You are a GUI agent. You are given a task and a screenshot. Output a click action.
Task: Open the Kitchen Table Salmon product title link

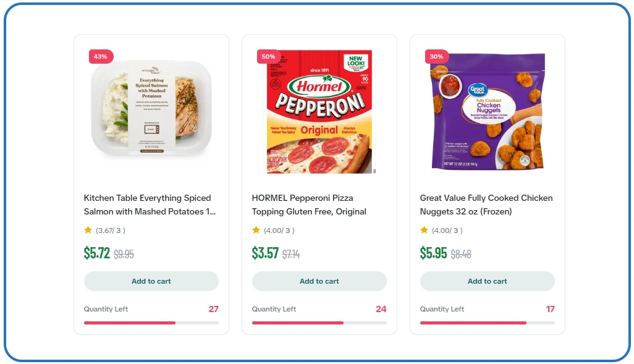[x=148, y=205]
